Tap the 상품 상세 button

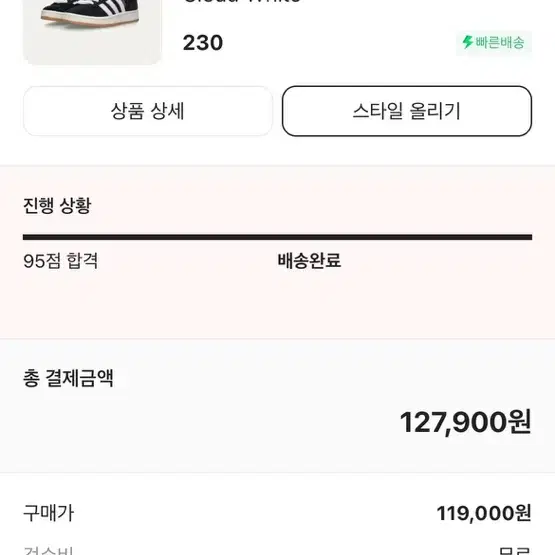pyautogui.click(x=148, y=111)
